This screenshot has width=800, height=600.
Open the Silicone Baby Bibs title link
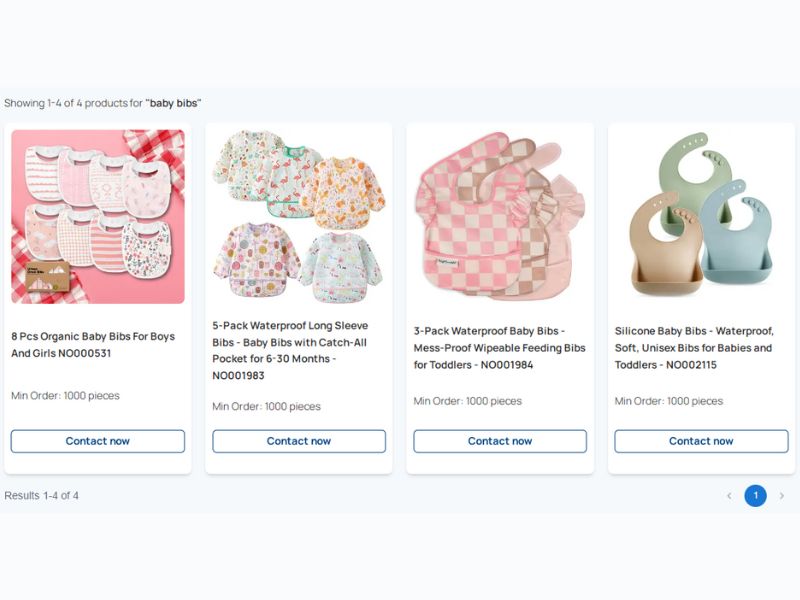[x=694, y=347]
